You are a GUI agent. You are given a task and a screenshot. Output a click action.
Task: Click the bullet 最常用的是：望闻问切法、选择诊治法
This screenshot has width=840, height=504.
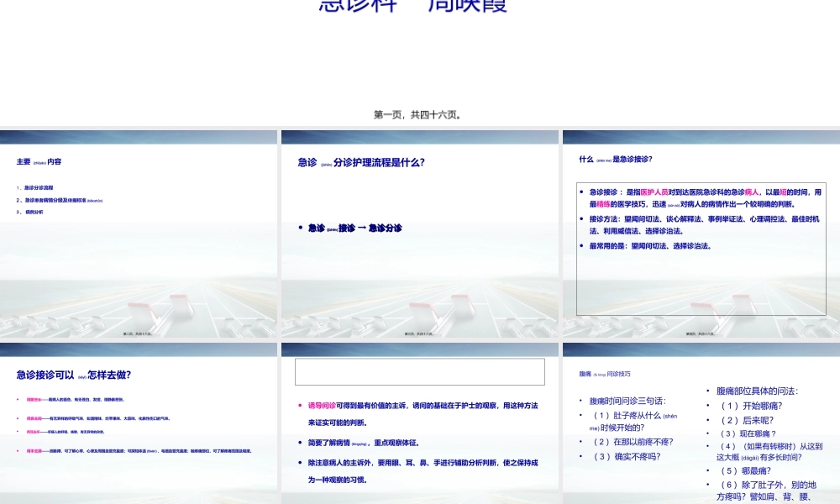(x=653, y=244)
